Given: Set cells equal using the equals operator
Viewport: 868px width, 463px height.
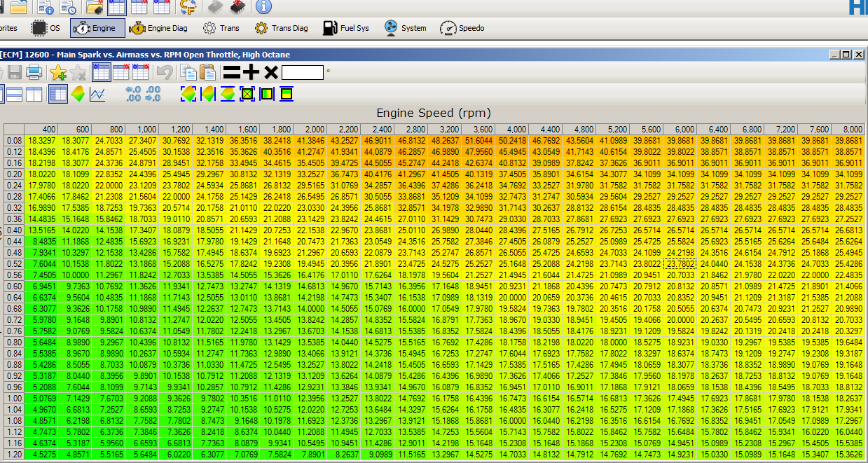Looking at the screenshot, I should coord(230,72).
